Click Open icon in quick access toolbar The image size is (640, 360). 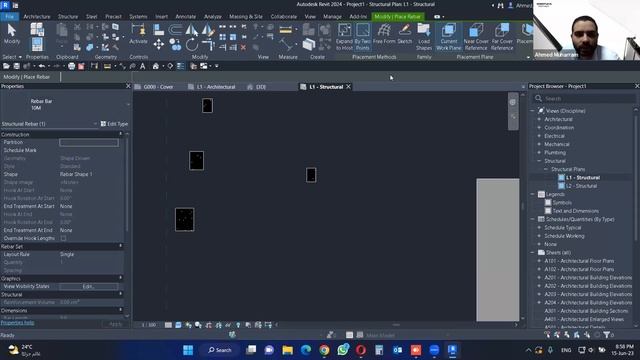[x=6, y=66]
